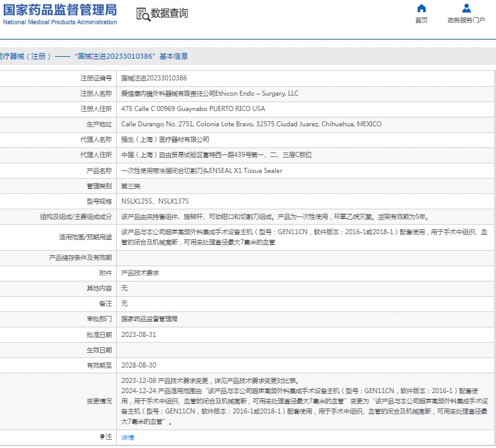This screenshot has width=496, height=448.
Task: Click the structure description mentioning 环氧乙烷灭菌
Action: click(275, 217)
